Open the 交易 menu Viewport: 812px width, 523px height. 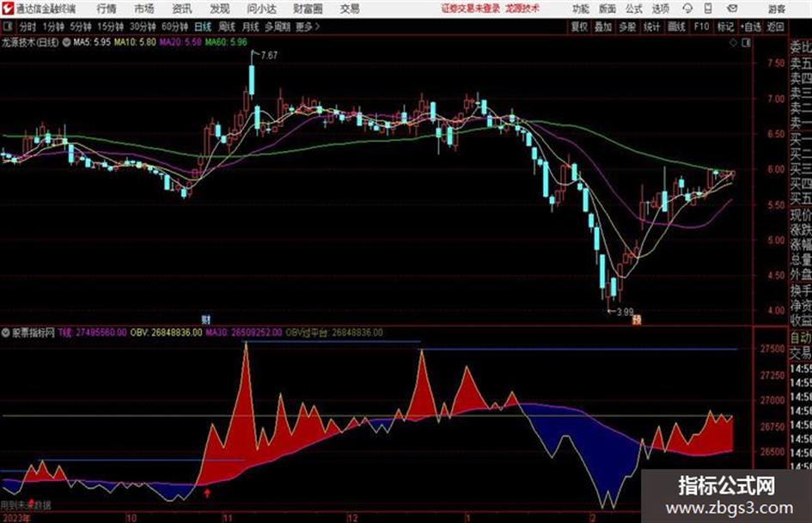tap(350, 9)
